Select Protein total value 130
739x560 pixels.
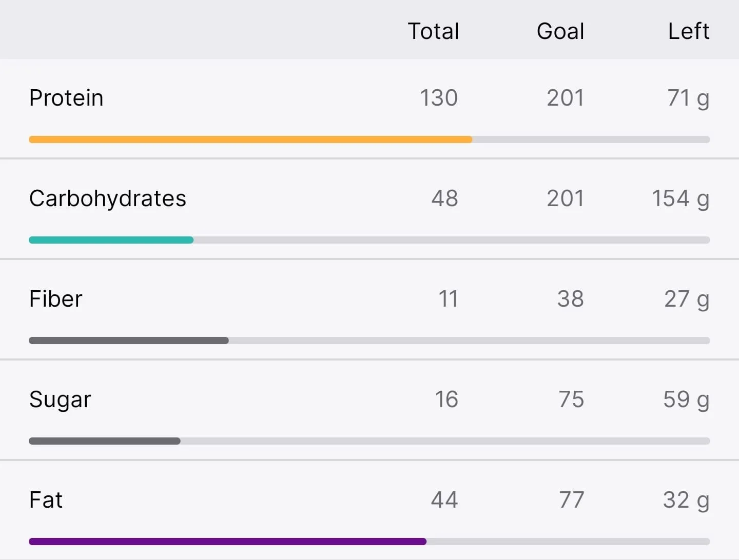pyautogui.click(x=439, y=98)
